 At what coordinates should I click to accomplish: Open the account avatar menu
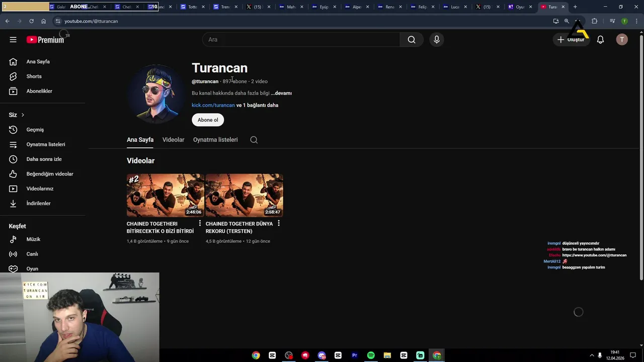622,40
